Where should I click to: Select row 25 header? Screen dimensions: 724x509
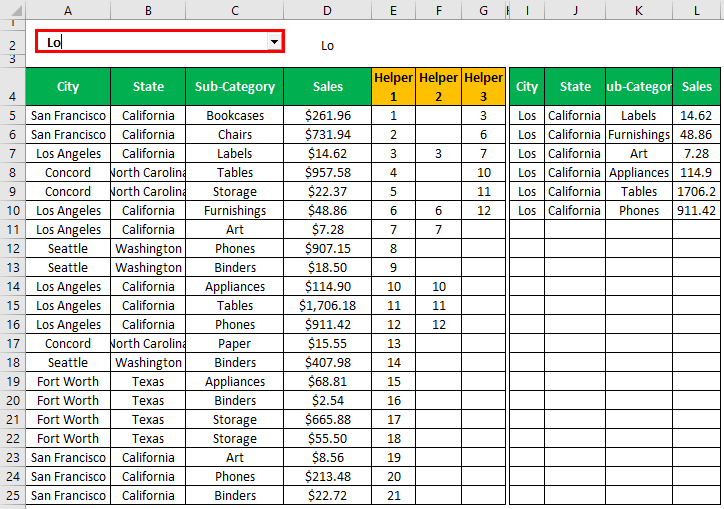(12, 495)
